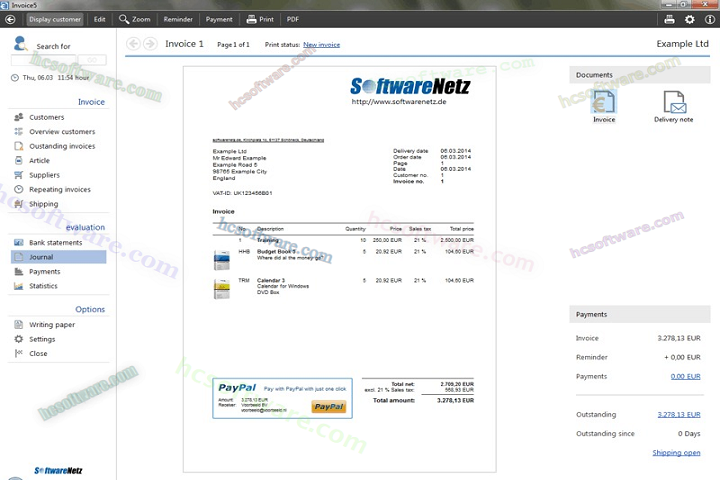Screen dimensions: 720x480
Task: Click the Customers people icon
Action: [x=18, y=117]
